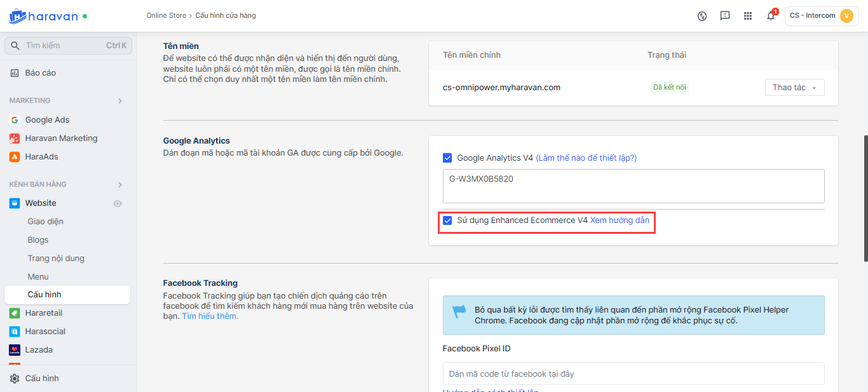Screen dimensions: 868x392
Task: Expand the KÊNH BÁN HÀNG section chevron
Action: 120,185
